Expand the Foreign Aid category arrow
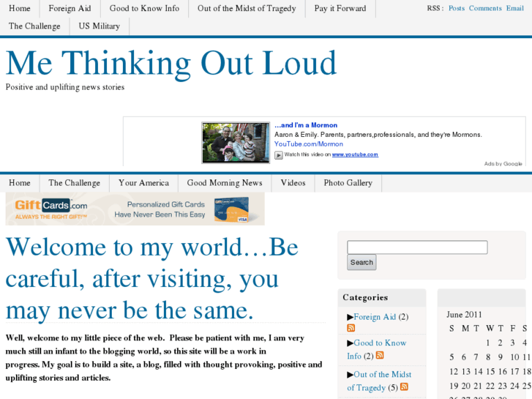Viewport: 532px width, 399px height. 350,317
